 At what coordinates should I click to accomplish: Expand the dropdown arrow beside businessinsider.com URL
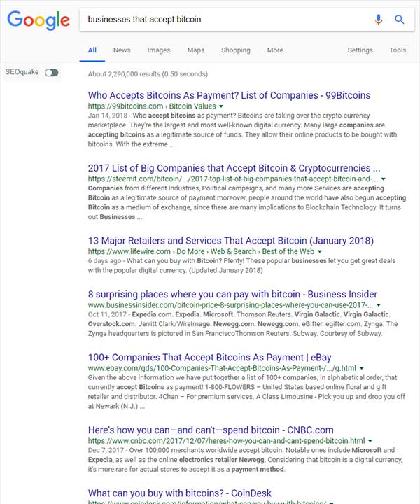[379, 305]
